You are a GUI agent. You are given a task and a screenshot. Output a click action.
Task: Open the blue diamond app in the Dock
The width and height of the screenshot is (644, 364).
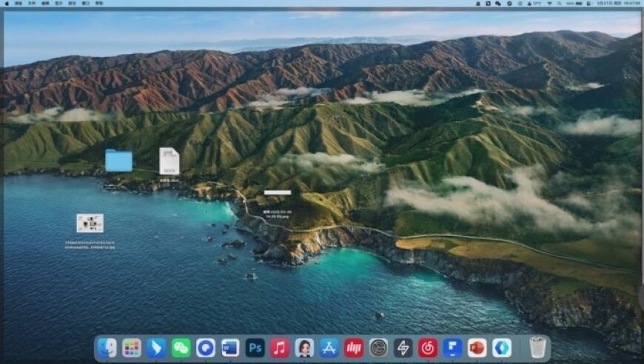pyautogui.click(x=501, y=348)
